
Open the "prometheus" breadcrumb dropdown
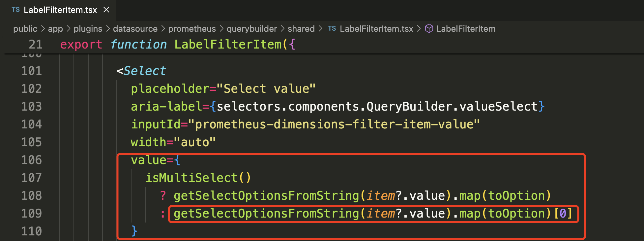(192, 29)
